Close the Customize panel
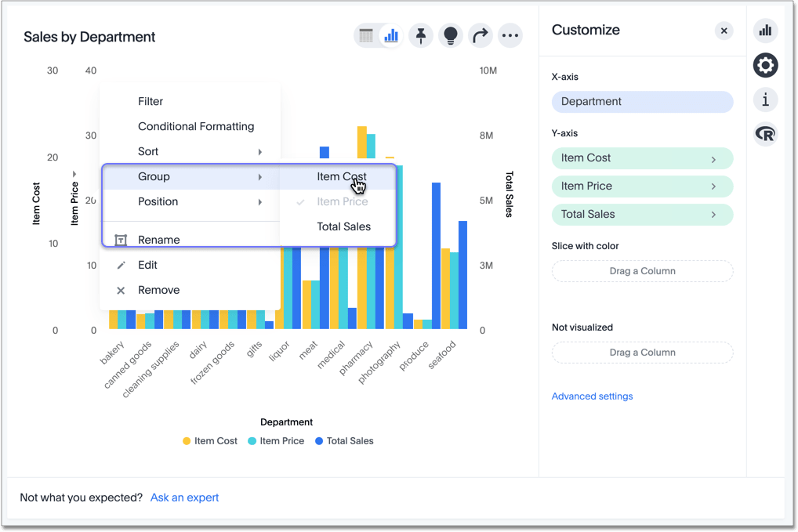 [x=724, y=31]
